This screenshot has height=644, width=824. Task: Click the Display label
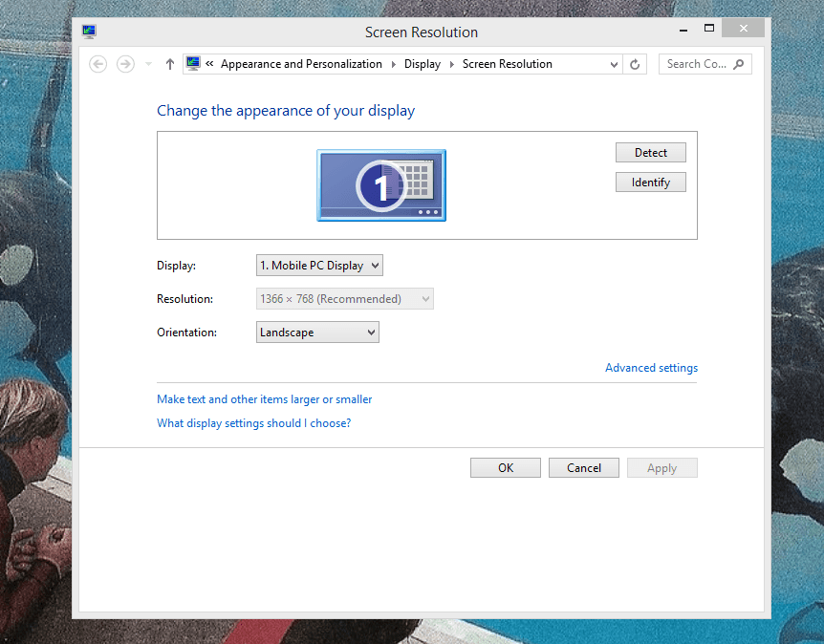tap(176, 266)
